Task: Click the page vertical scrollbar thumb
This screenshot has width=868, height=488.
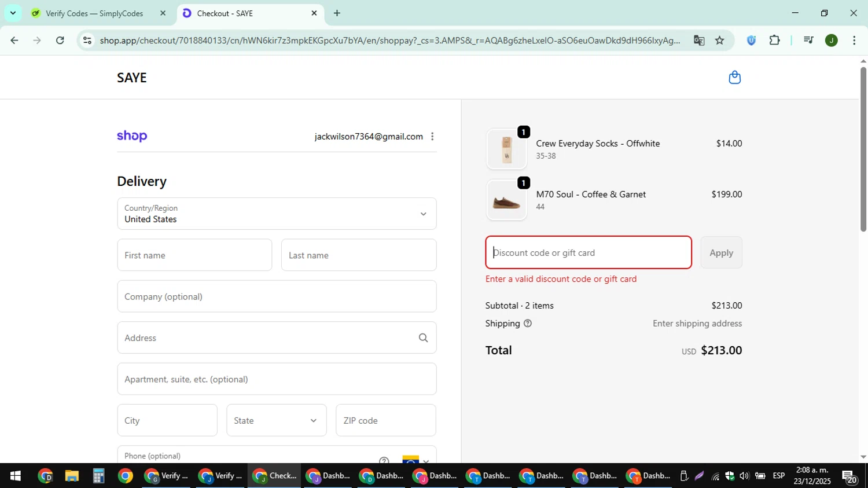Action: (863, 149)
